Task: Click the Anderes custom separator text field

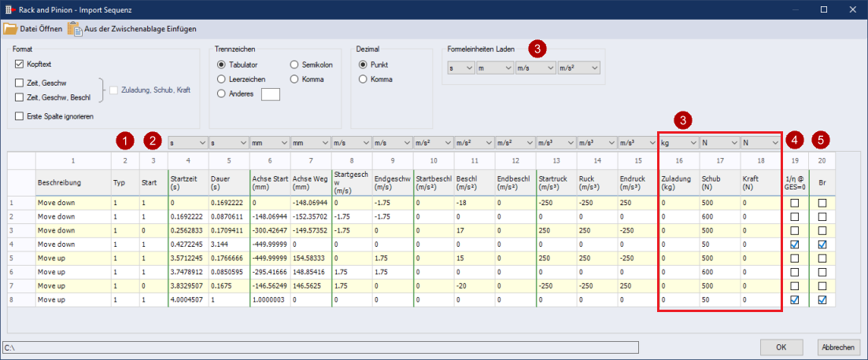Action: (x=270, y=94)
